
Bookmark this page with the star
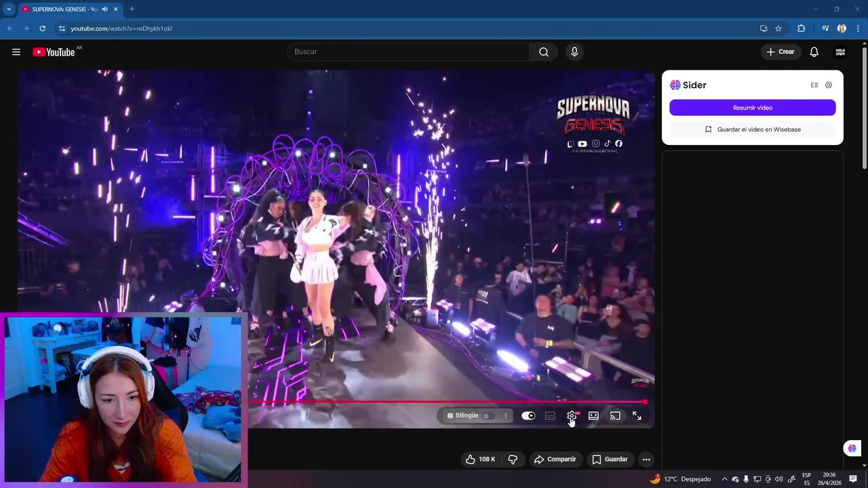coord(778,28)
